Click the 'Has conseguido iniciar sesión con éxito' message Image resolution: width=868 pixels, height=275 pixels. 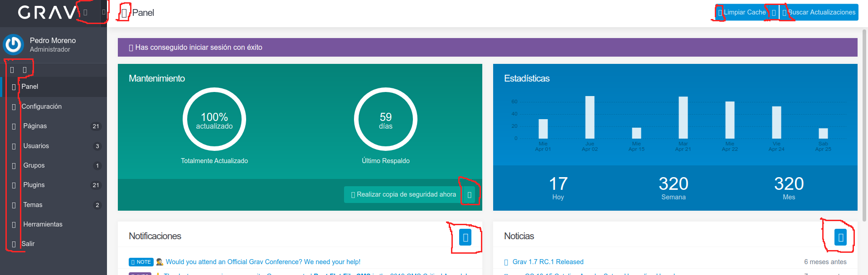point(199,48)
